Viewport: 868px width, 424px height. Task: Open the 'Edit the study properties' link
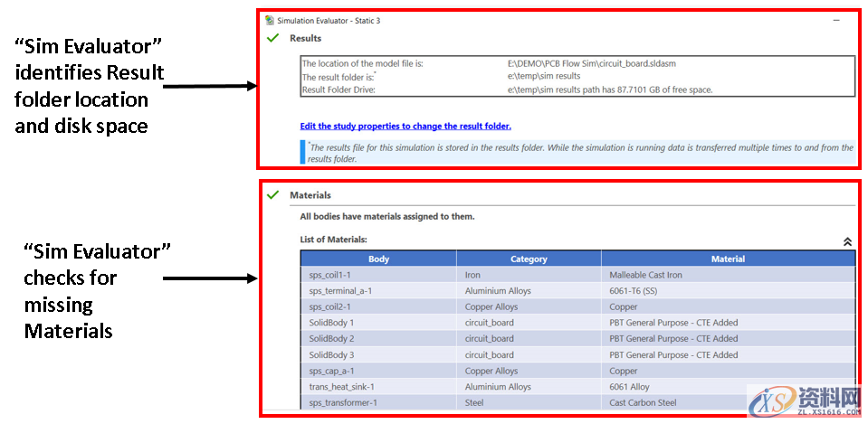click(x=405, y=127)
